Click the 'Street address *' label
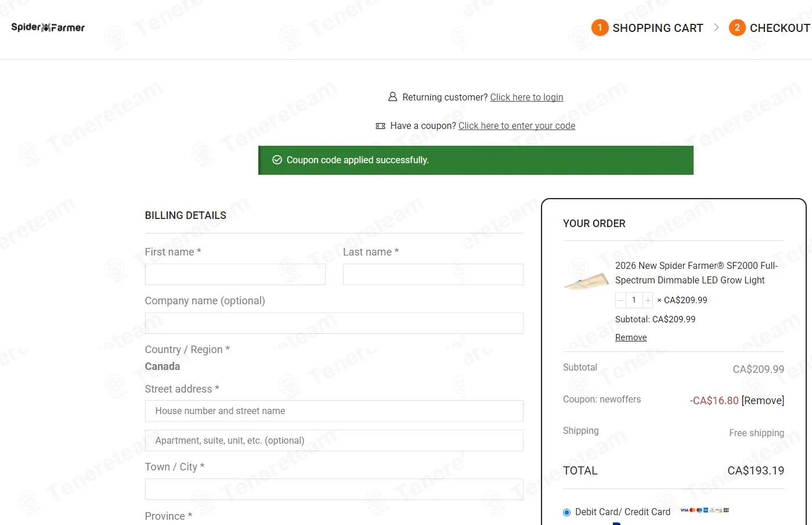Image resolution: width=812 pixels, height=525 pixels. point(182,389)
